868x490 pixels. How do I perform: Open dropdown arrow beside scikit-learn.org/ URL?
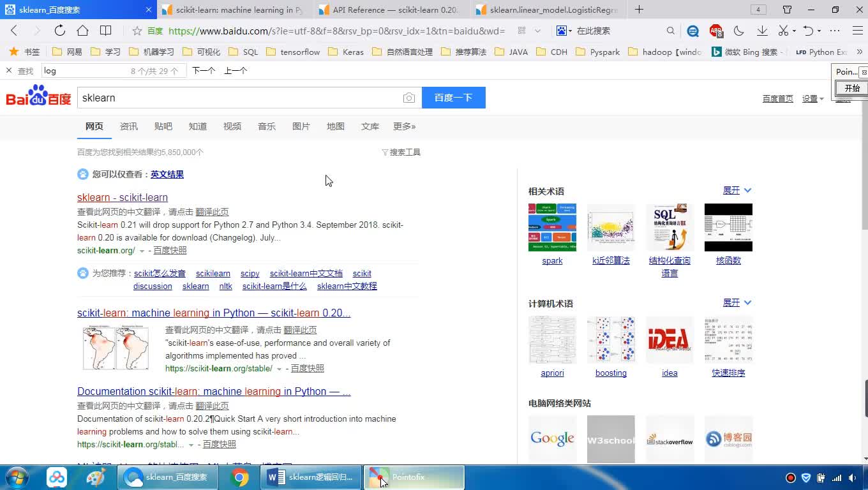142,251
